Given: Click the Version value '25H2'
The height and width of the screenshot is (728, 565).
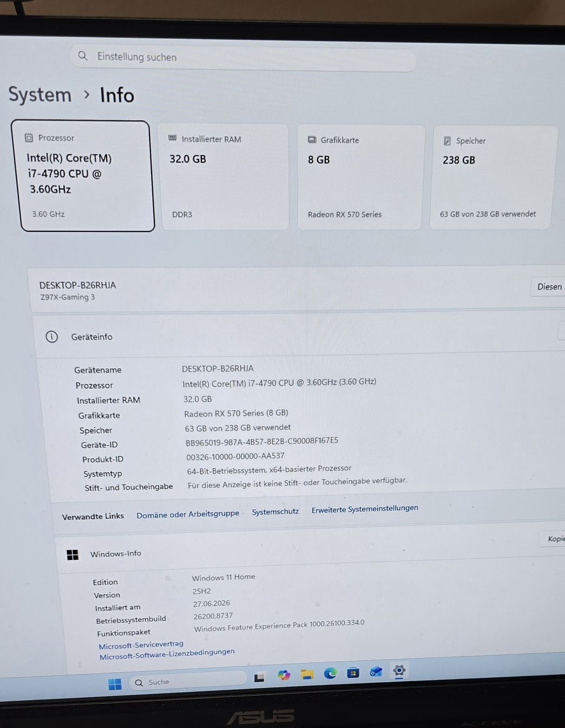Looking at the screenshot, I should point(202,591).
